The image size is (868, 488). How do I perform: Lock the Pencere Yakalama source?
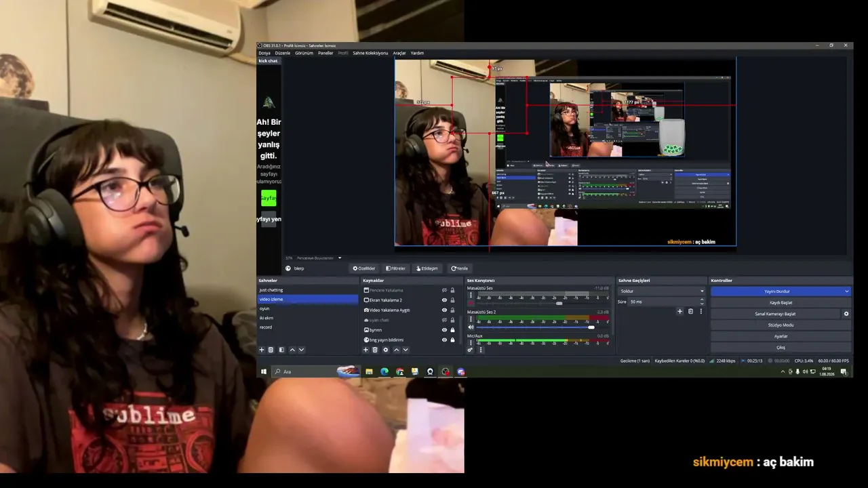point(452,290)
